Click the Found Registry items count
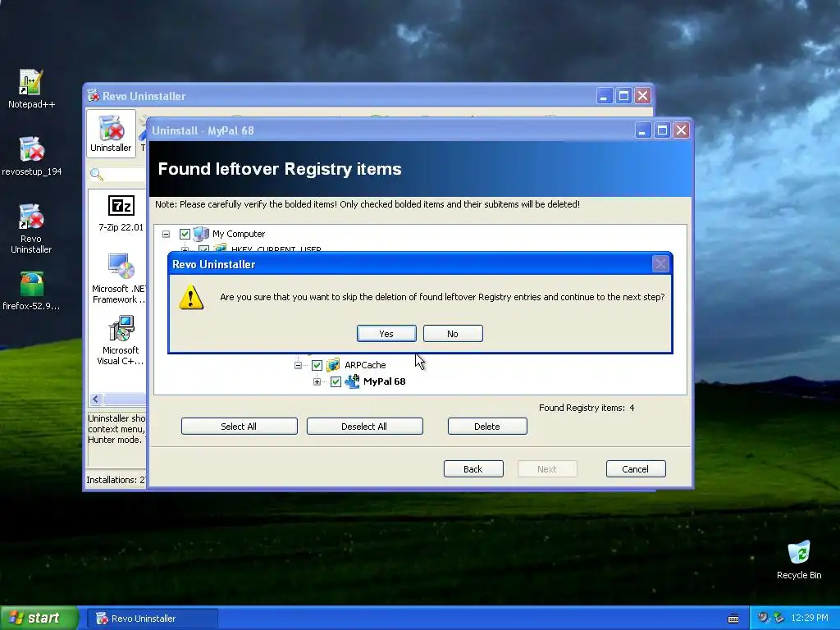 (587, 409)
